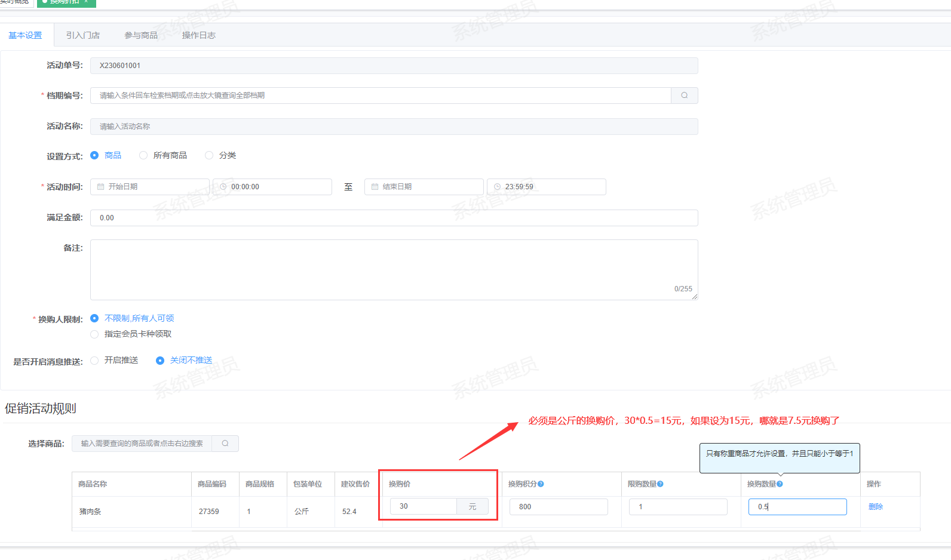Click the help icon next to 换购积分
Image resolution: width=951 pixels, height=560 pixels.
541,484
